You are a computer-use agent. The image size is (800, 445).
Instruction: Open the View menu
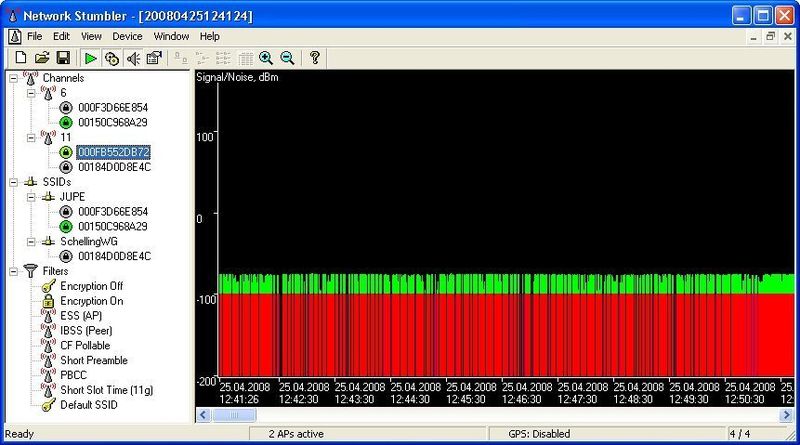91,36
